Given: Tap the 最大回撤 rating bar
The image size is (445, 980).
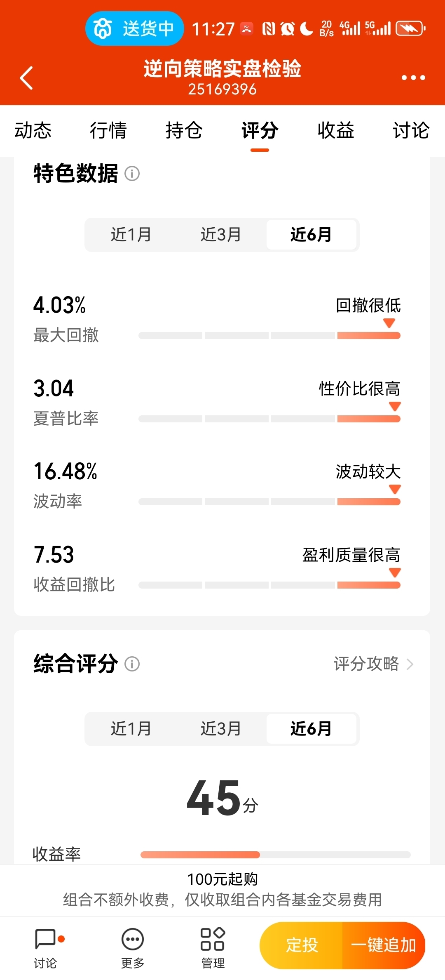Looking at the screenshot, I should tap(269, 336).
